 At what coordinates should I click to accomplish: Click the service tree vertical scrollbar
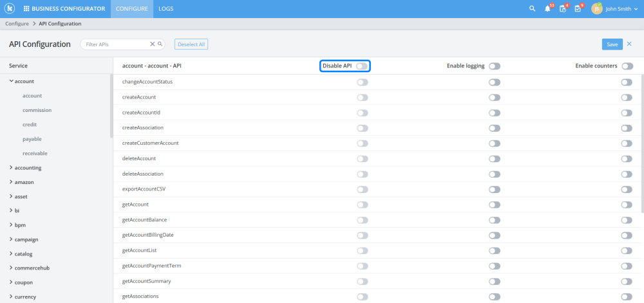pyautogui.click(x=111, y=106)
